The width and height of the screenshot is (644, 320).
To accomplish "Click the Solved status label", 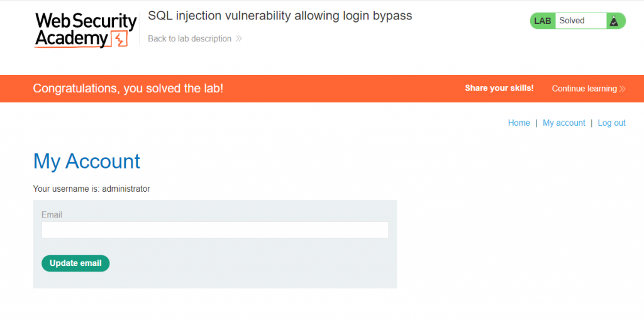I will (x=572, y=21).
